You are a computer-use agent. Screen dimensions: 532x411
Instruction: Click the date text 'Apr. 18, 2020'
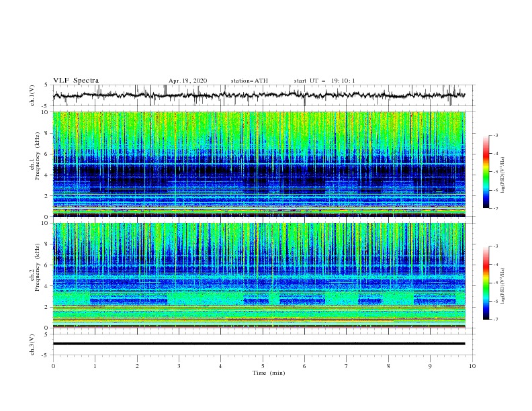pyautogui.click(x=187, y=81)
